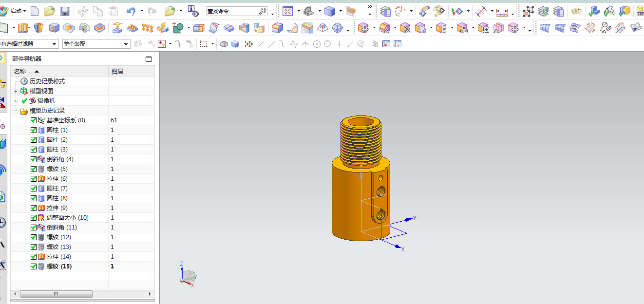The height and width of the screenshot is (304, 644).
Task: Click the Copy icon
Action: pyautogui.click(x=97, y=11)
